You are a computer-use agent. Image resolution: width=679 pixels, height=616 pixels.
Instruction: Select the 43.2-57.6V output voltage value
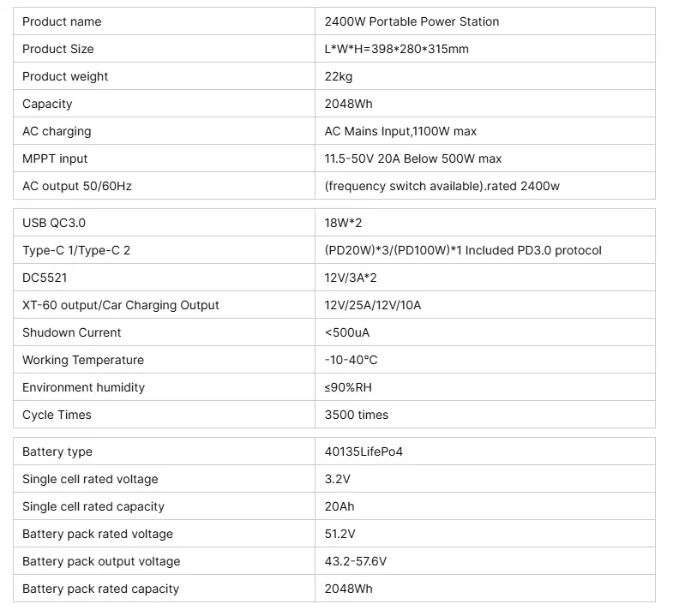pos(355,561)
